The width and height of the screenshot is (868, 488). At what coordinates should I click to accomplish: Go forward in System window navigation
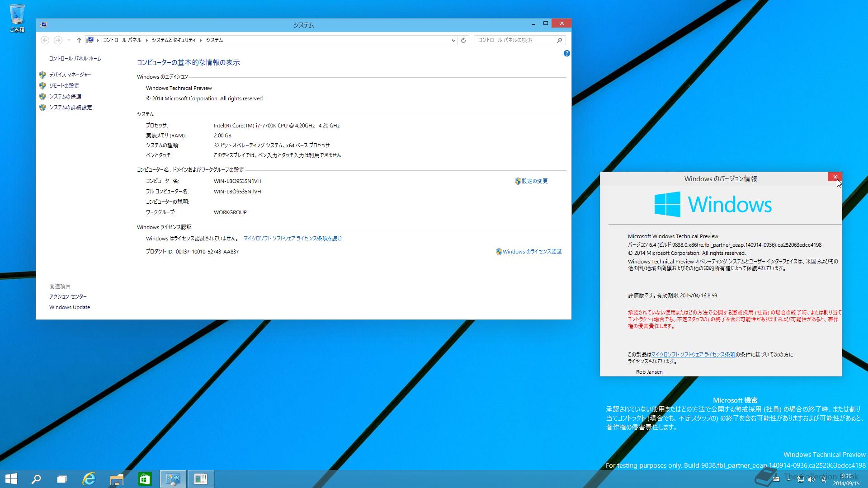[58, 40]
